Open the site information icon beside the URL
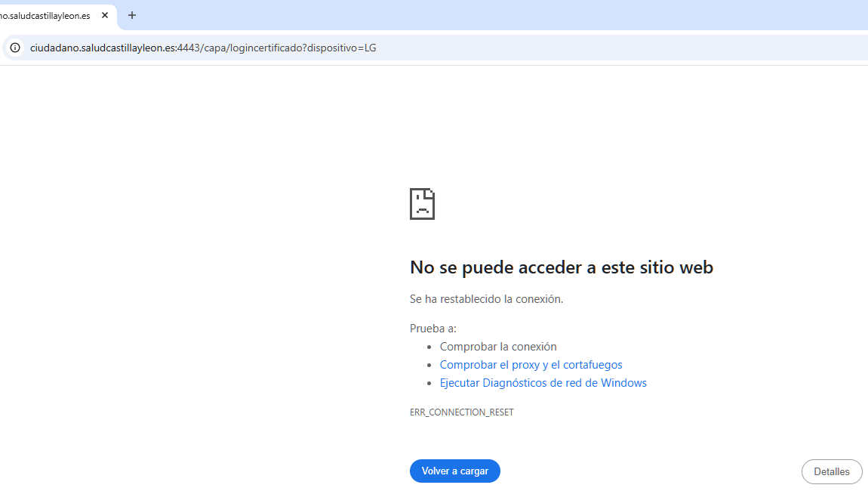 [x=14, y=48]
